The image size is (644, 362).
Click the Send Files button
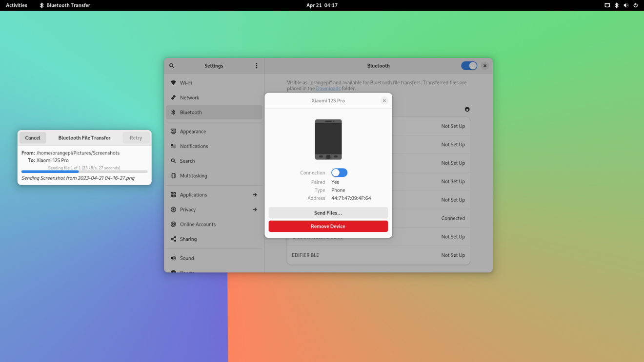point(328,213)
